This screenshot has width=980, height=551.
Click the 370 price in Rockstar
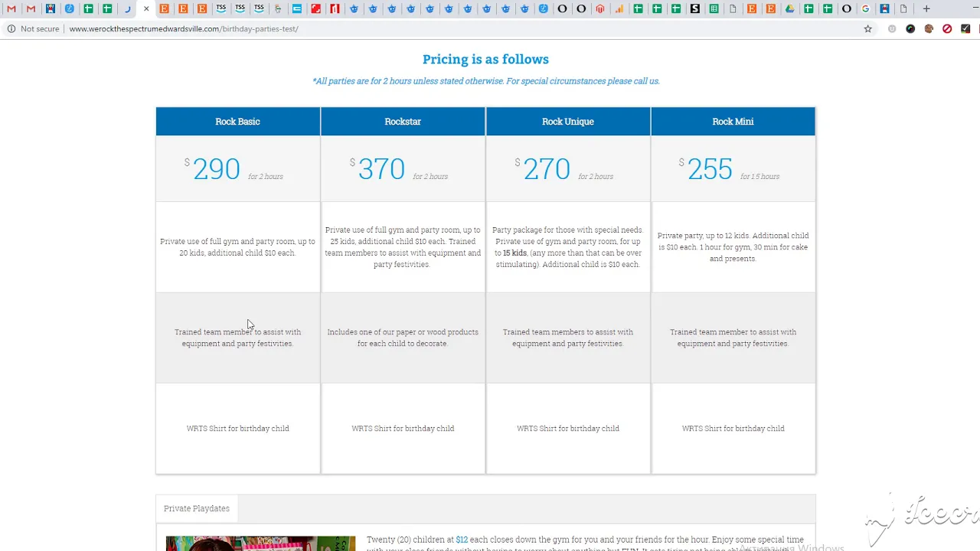381,169
